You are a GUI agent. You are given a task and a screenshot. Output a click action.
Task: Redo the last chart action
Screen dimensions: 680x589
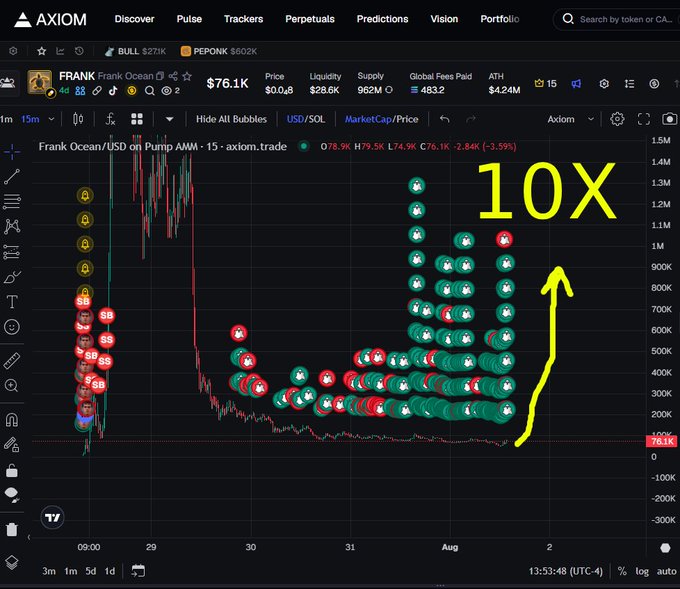[x=471, y=119]
